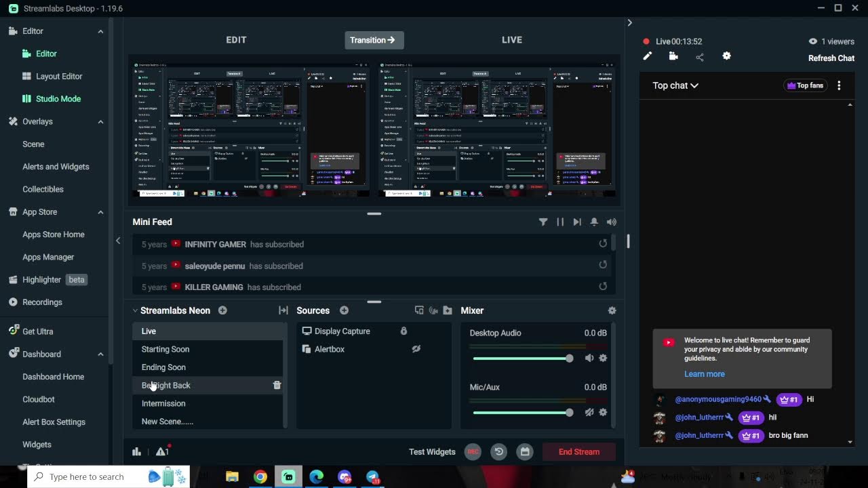Viewport: 868px width, 488px height.
Task: Mute Desktop Audio speaker icon
Action: click(x=589, y=358)
